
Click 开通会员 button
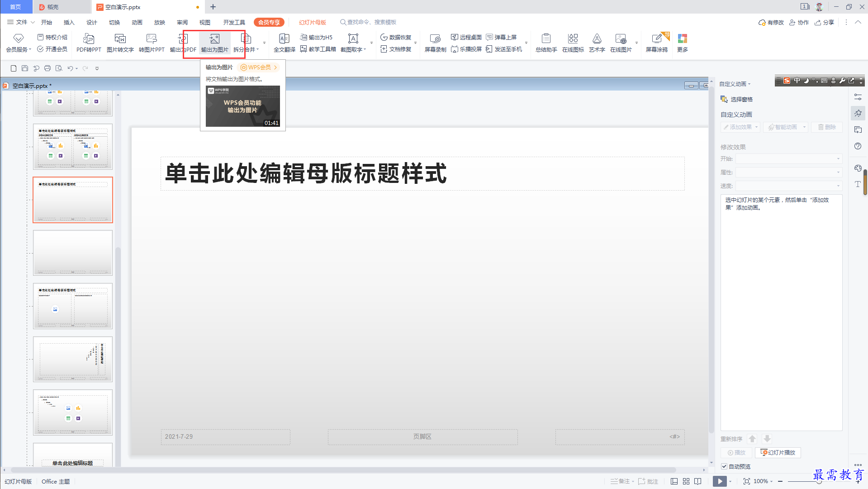point(52,49)
